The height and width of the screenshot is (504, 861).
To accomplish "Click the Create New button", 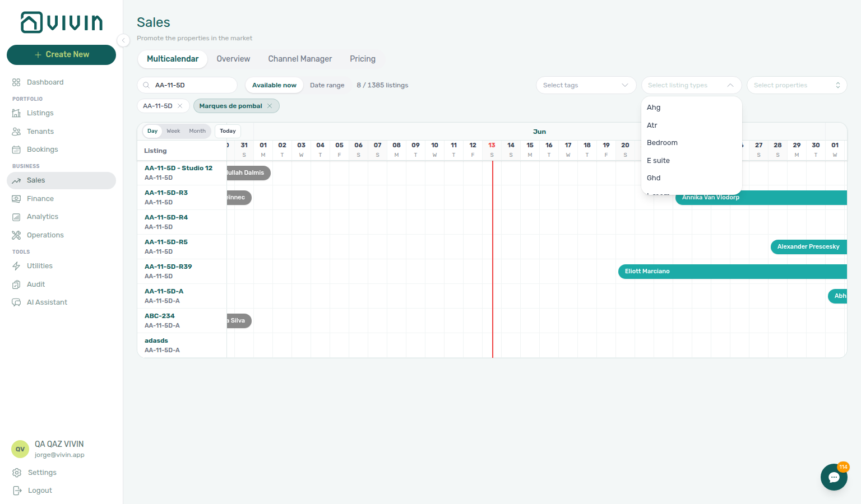I will coord(62,55).
